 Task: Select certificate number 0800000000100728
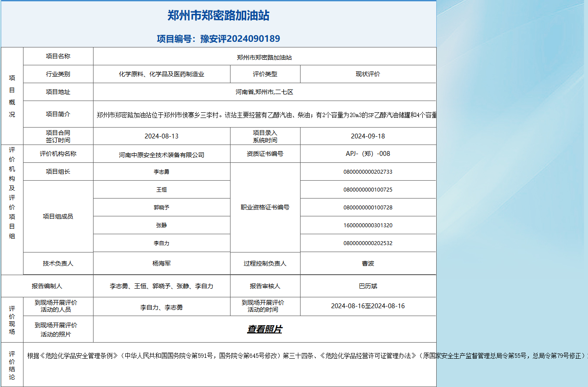coord(367,208)
